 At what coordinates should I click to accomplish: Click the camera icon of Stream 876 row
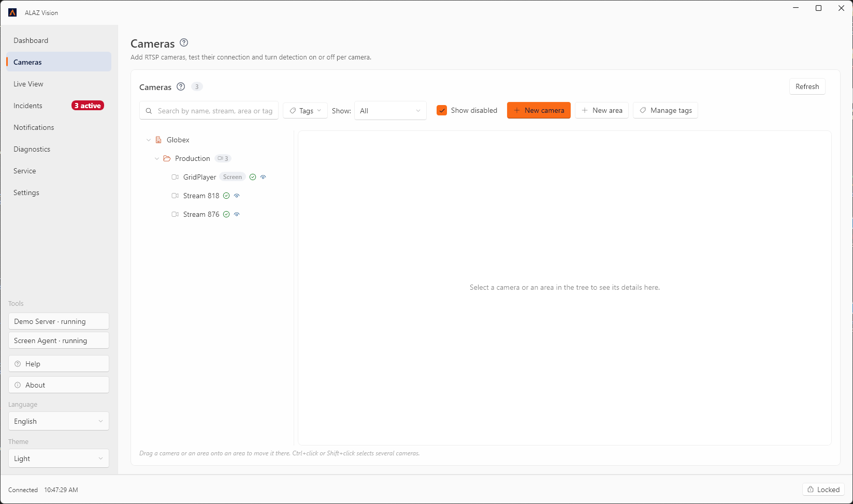[x=175, y=214]
